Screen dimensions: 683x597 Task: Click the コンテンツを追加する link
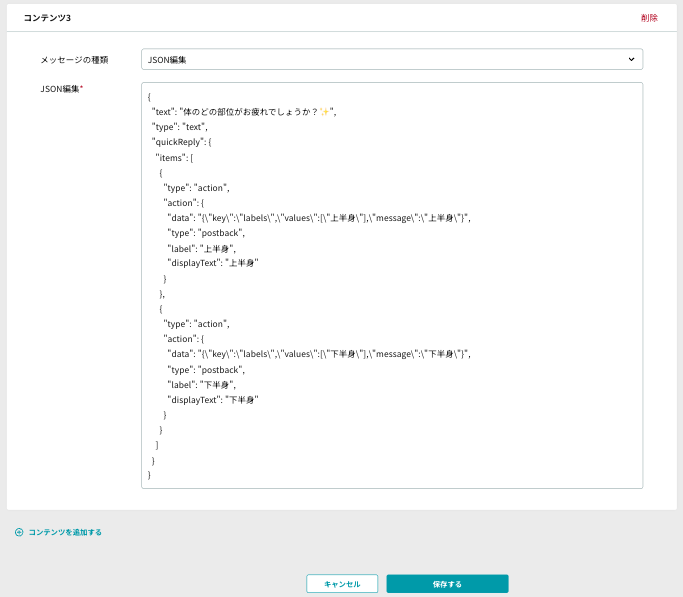click(x=65, y=532)
